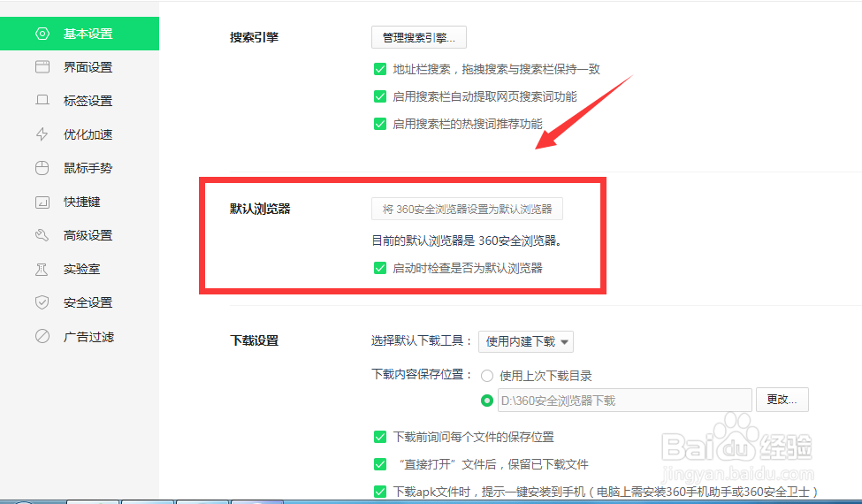
Task: Uncheck 启用搜索栏自动提取网页搜索词功能
Action: pyautogui.click(x=380, y=96)
